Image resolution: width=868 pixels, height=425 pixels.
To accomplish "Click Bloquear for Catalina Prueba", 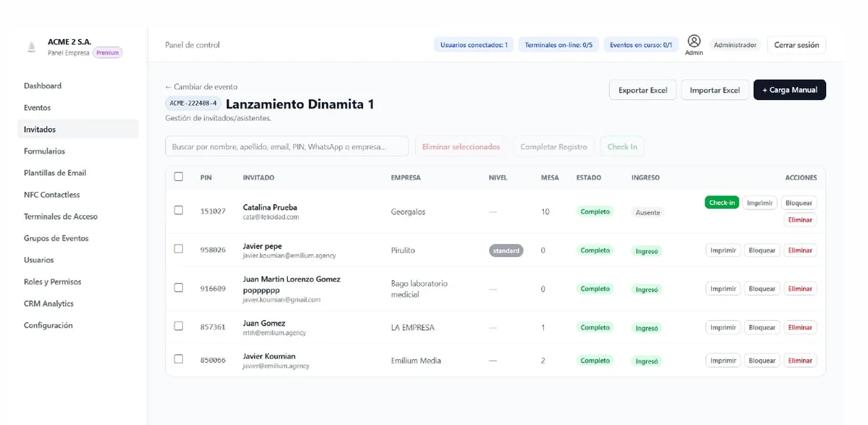I will tap(799, 203).
